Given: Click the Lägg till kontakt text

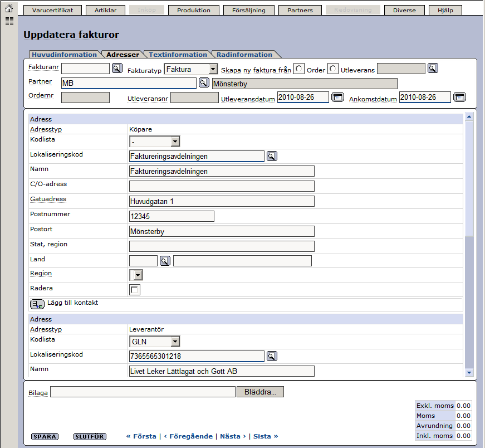Looking at the screenshot, I should (73, 303).
